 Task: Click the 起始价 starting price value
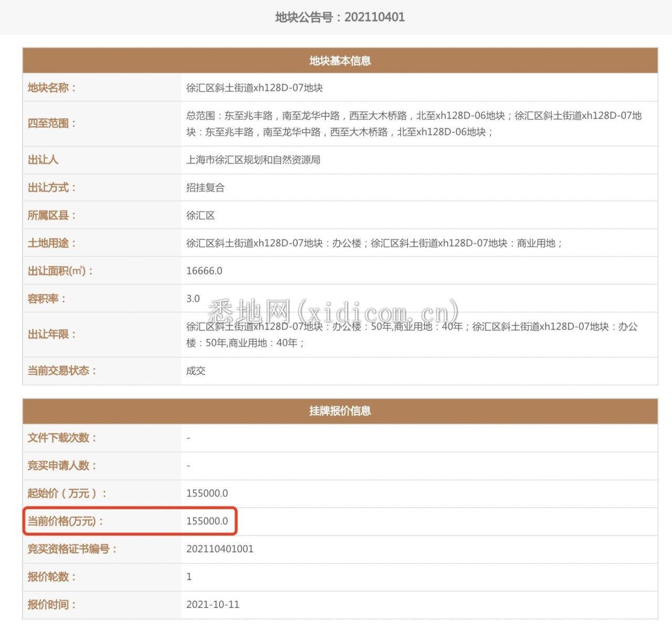point(207,493)
